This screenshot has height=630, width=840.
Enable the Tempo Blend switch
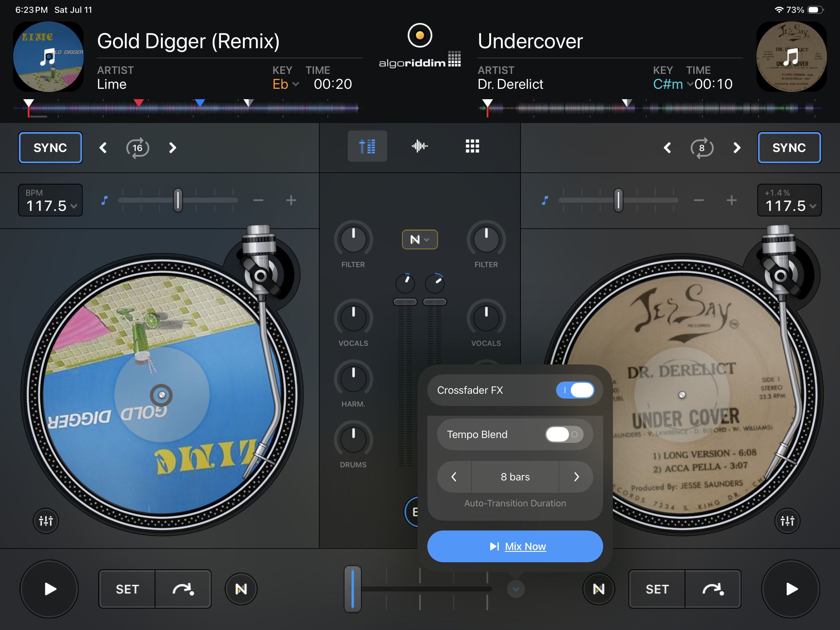pos(564,434)
